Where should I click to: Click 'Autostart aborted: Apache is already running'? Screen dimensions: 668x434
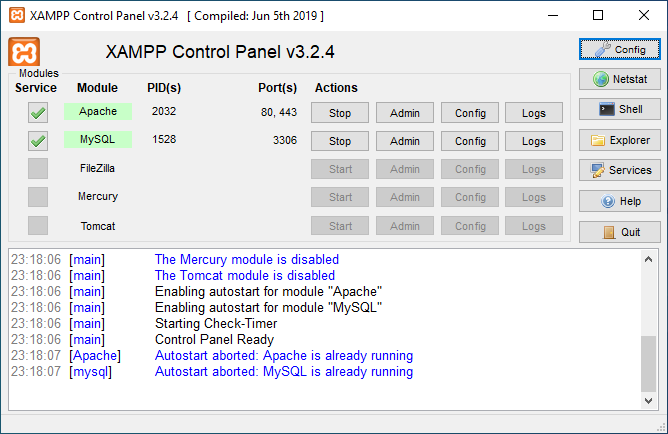coord(284,355)
